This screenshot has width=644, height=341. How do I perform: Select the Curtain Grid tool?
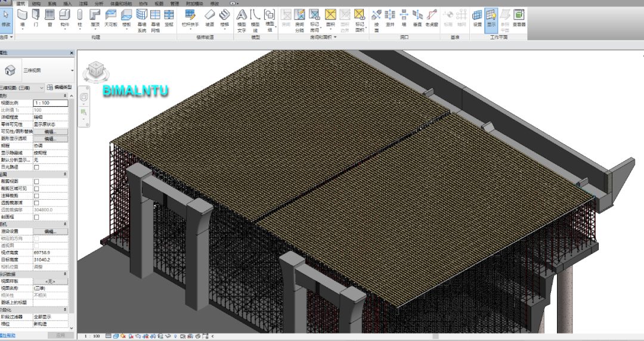pyautogui.click(x=155, y=20)
